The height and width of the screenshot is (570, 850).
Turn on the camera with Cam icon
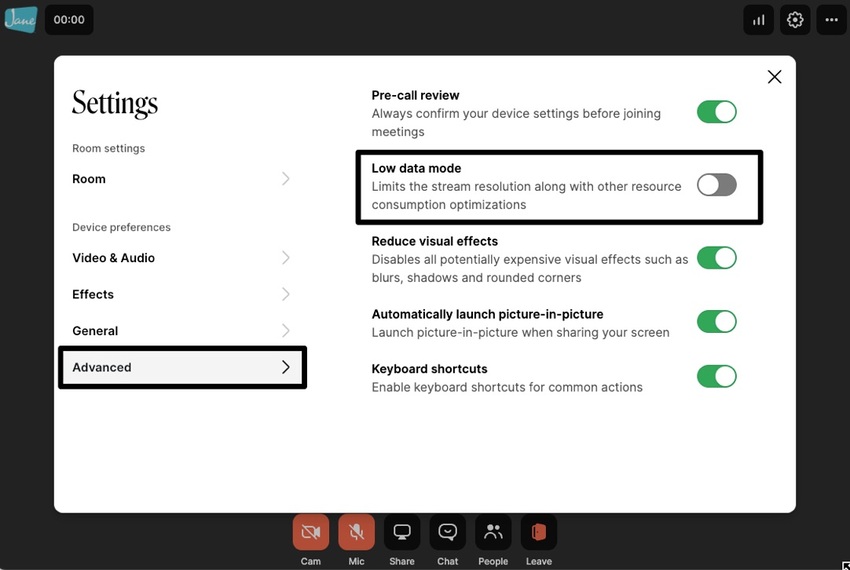coord(310,532)
